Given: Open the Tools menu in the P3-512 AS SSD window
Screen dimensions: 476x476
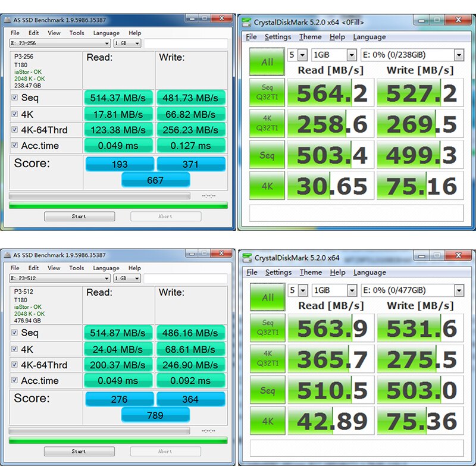Looking at the screenshot, I should 77,268.
